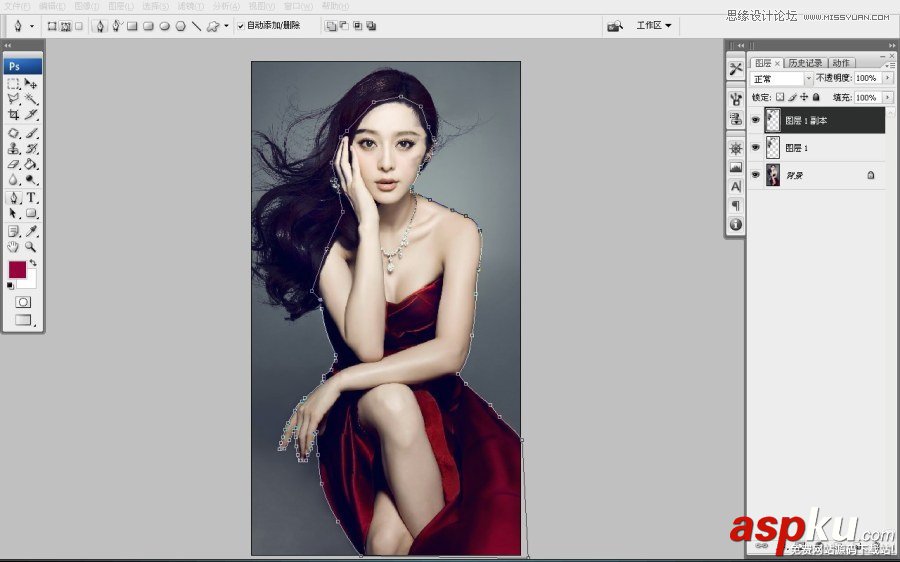Select the Zoom tool

tap(31, 247)
